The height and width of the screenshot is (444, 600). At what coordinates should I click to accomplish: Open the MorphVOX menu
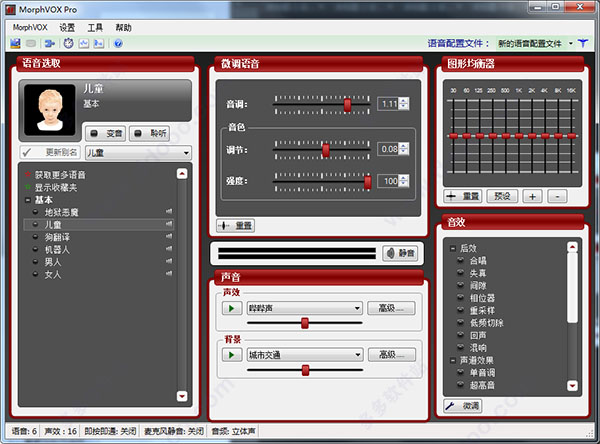point(30,28)
